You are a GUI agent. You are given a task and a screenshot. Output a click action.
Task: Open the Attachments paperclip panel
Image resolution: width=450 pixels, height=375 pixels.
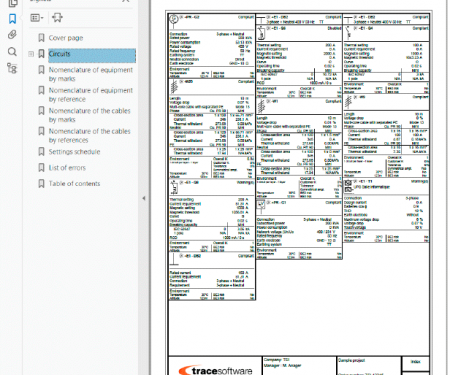click(12, 35)
